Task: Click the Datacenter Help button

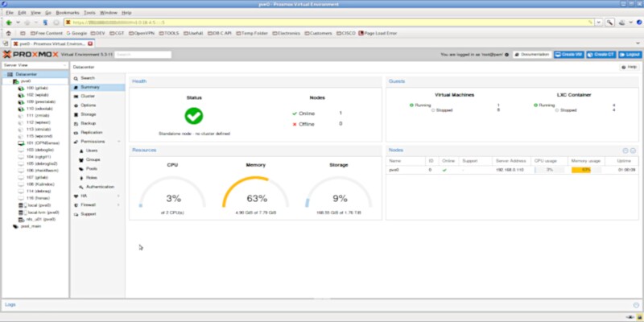Action: coord(630,67)
